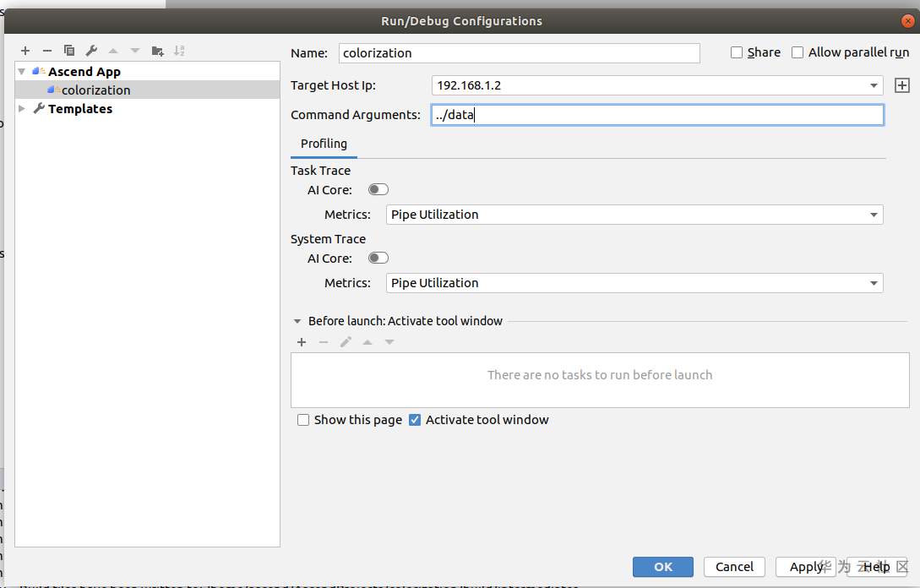This screenshot has height=588, width=920.
Task: Open Task Trace Metrics dropdown
Action: click(x=874, y=215)
